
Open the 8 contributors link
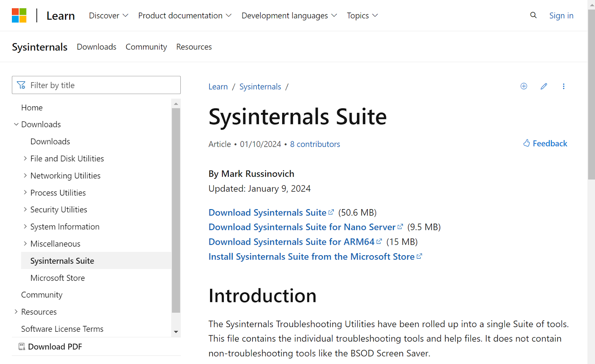coord(315,144)
